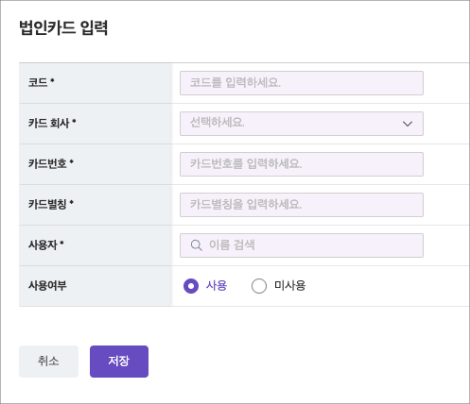470x404 pixels.
Task: Focus the 이름 검색 user search field
Action: click(302, 245)
